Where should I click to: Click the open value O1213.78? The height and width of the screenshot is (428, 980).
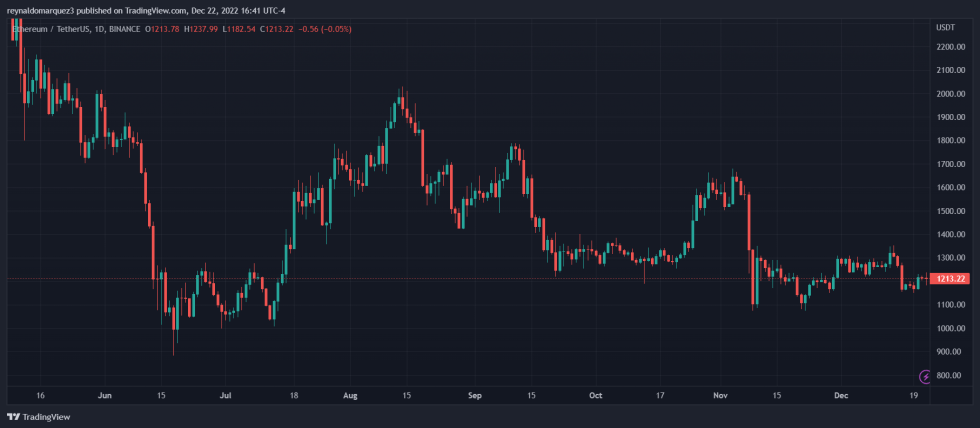click(164, 29)
